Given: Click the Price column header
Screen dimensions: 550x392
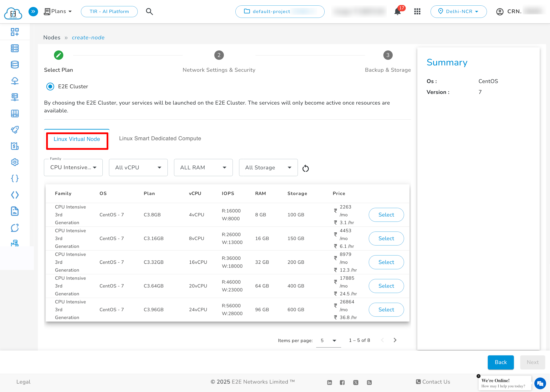Looking at the screenshot, I should coord(339,193).
